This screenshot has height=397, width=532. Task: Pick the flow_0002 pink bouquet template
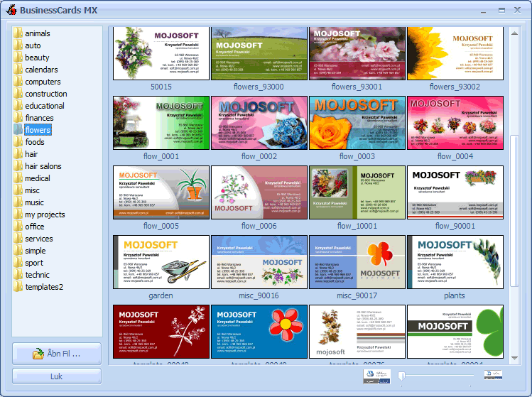coord(259,123)
